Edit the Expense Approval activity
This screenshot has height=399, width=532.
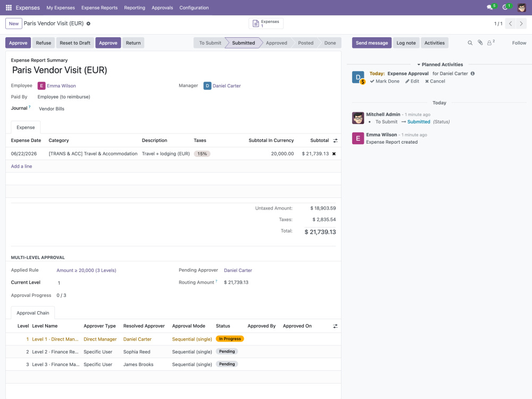(412, 81)
